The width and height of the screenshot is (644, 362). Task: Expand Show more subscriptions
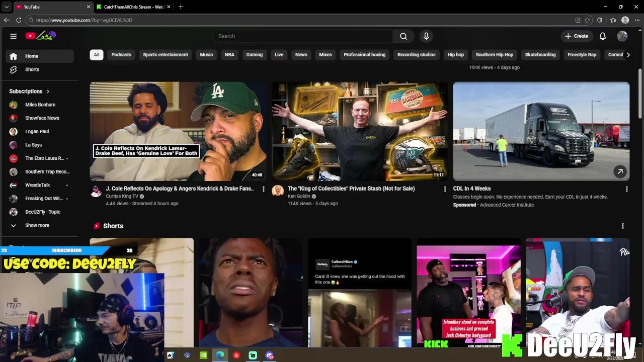[x=37, y=225]
